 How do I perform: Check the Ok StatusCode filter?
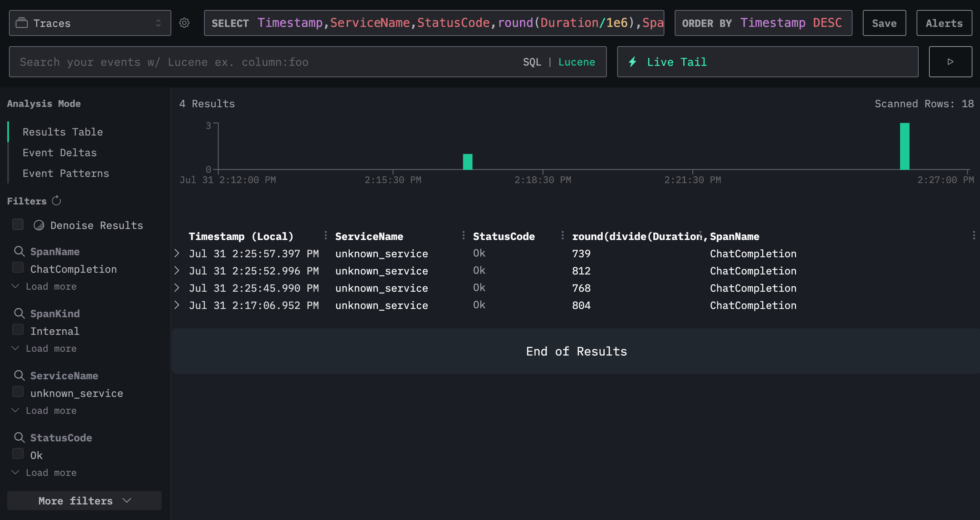click(x=18, y=454)
